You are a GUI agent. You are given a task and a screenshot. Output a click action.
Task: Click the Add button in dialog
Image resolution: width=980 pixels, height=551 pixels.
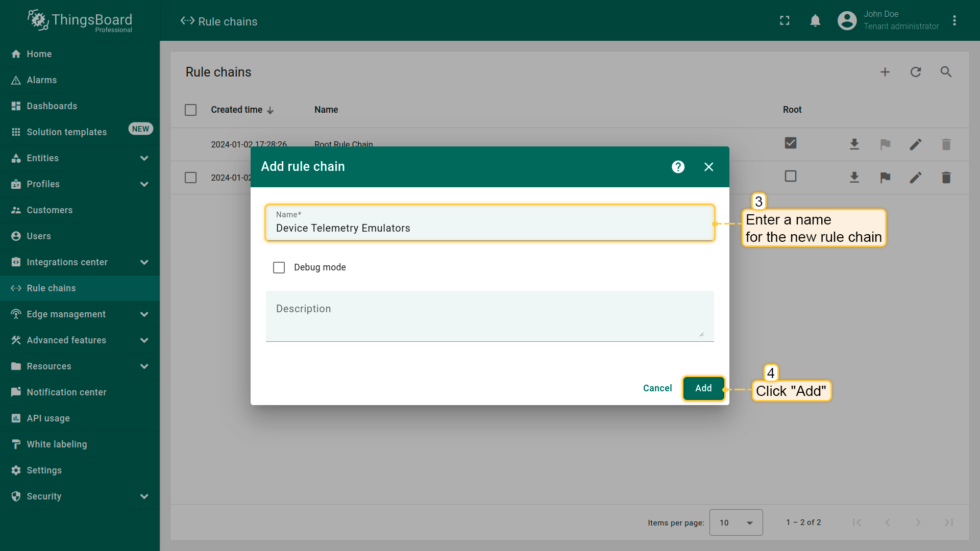click(703, 388)
